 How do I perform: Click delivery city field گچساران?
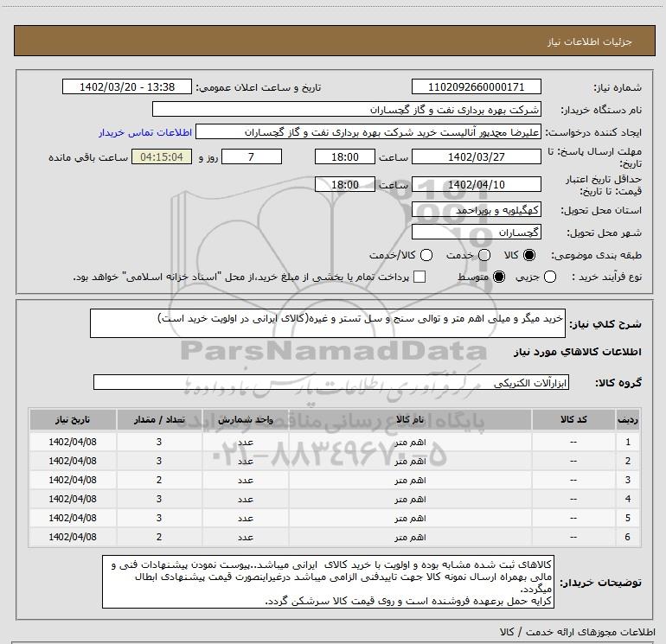(476, 233)
